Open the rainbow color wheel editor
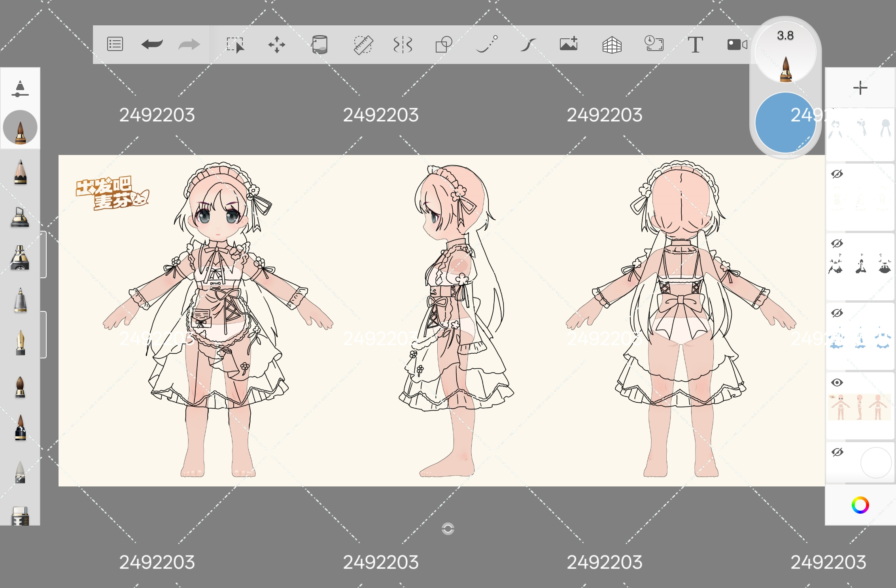896x588 pixels. click(860, 505)
